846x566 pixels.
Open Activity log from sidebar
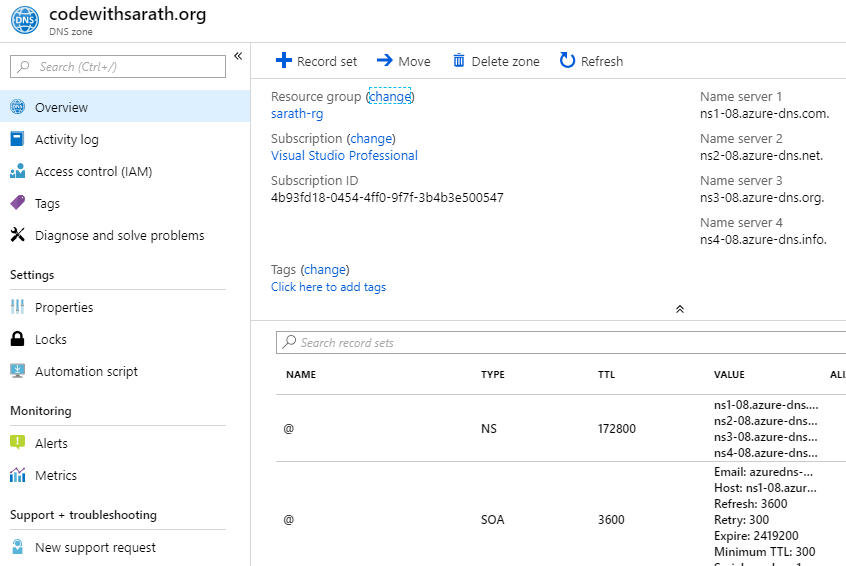pos(66,139)
